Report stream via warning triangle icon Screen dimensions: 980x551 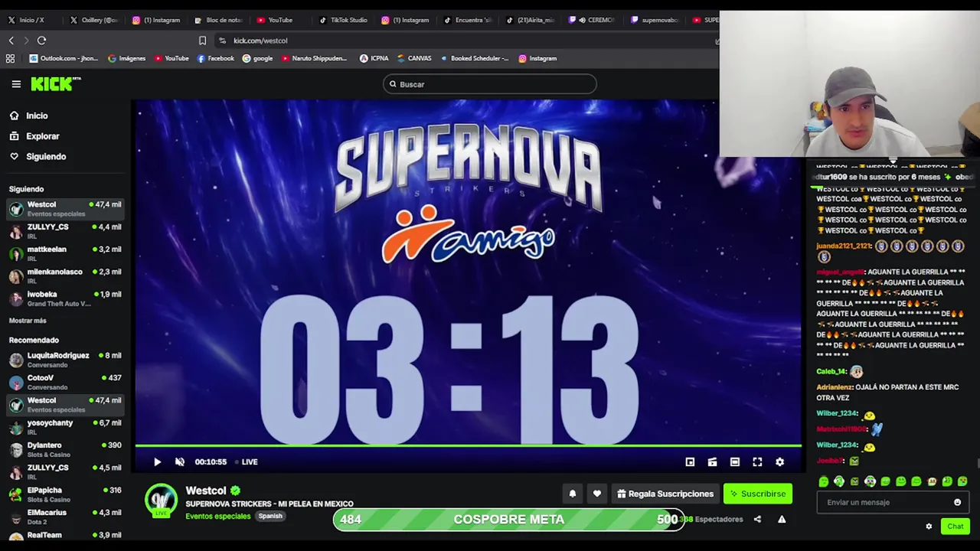tap(782, 519)
